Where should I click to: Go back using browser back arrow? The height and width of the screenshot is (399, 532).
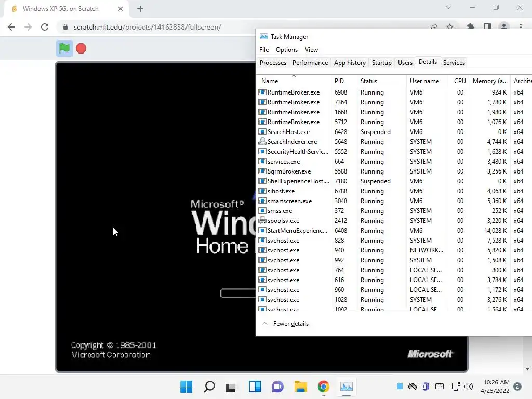pyautogui.click(x=11, y=27)
